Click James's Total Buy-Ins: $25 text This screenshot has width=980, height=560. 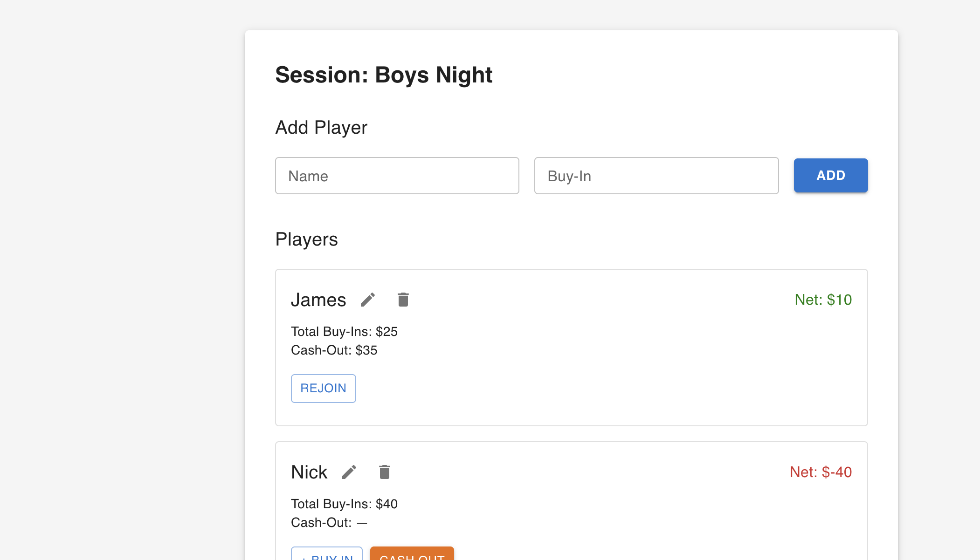pyautogui.click(x=344, y=332)
